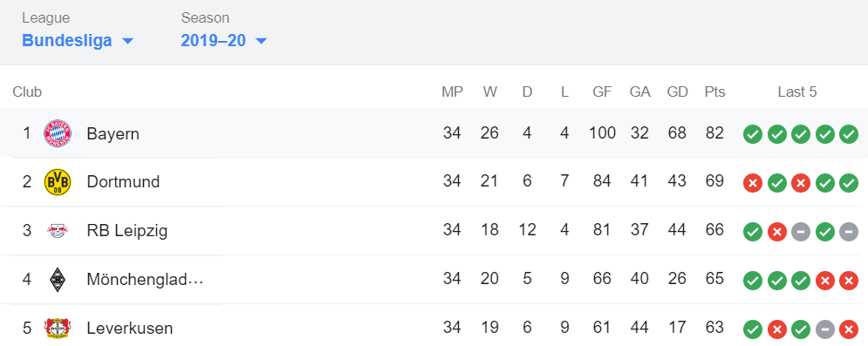
Task: Open the Bundesliga league dropdown
Action: (x=78, y=40)
